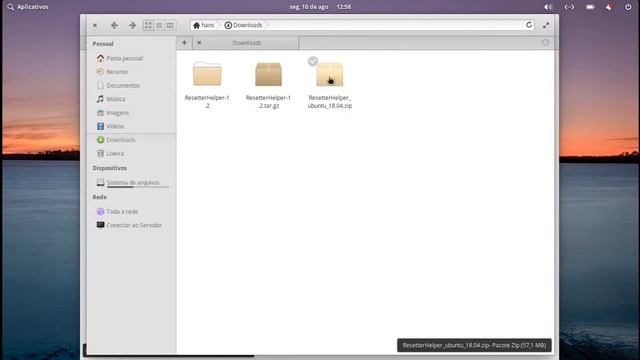Maximize the file manager window
Viewport: 640px width, 360px height.
(x=546, y=25)
